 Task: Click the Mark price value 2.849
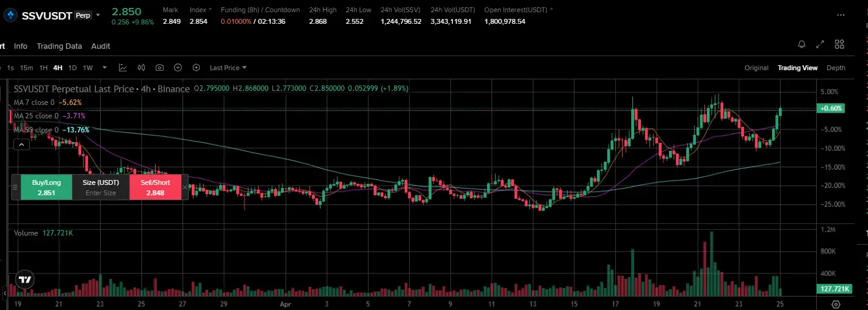[x=171, y=21]
